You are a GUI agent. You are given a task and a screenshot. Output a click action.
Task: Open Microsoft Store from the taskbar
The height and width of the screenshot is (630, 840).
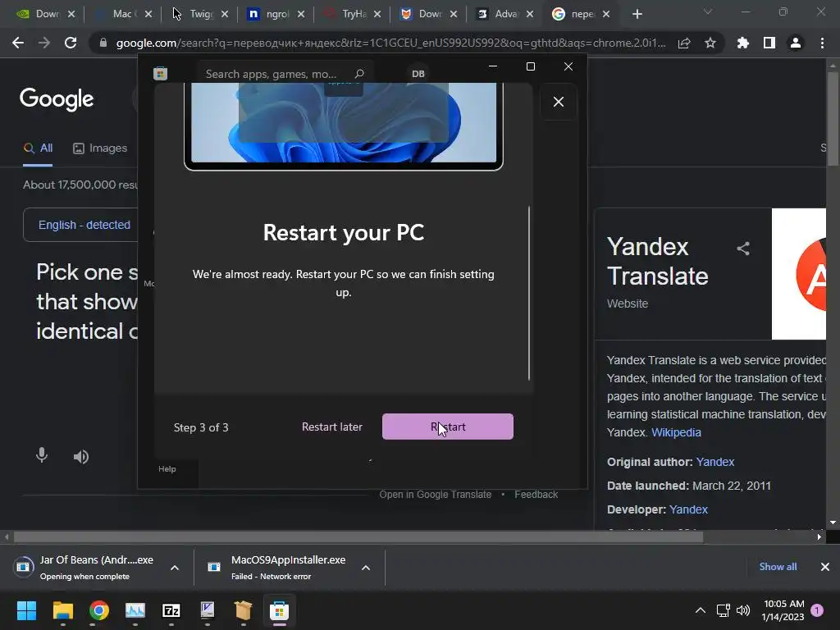tap(279, 610)
